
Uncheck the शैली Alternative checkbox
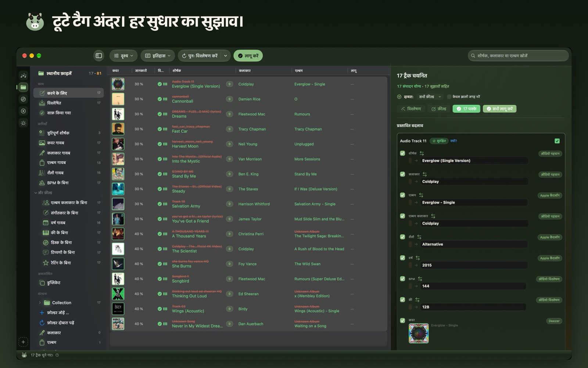(402, 237)
